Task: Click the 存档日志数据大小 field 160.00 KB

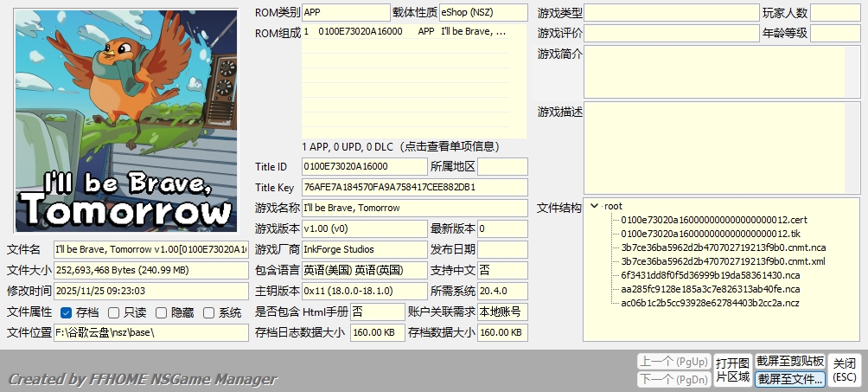Action: 378,332
